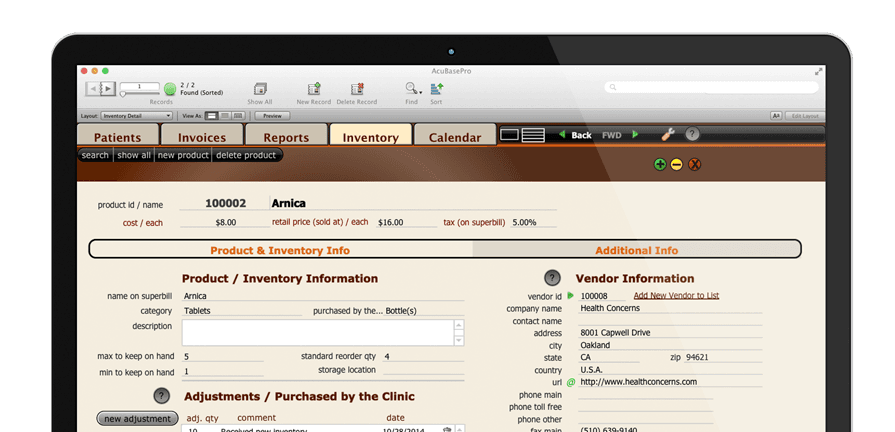Click the company name Health Concerns field
The image size is (895, 432).
pyautogui.click(x=670, y=308)
